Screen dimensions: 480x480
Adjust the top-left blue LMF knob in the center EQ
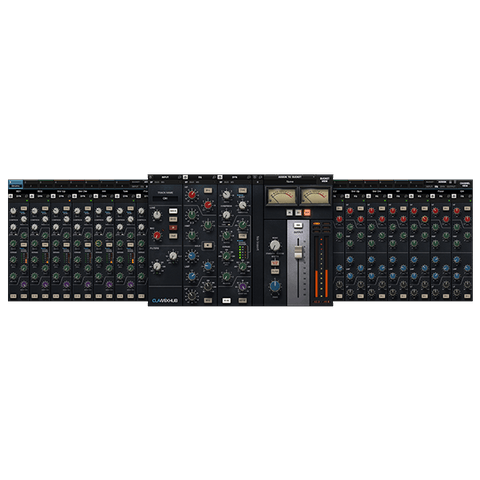(192, 256)
